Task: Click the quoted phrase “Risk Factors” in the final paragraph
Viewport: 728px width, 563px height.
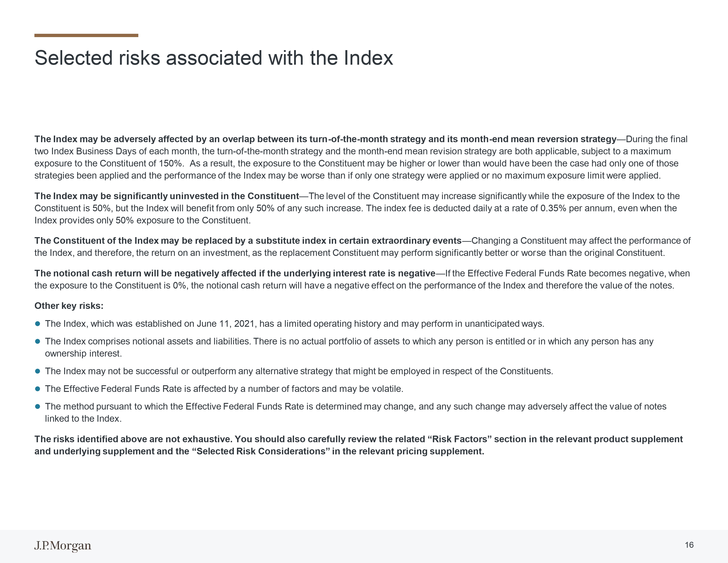Action: (459, 439)
